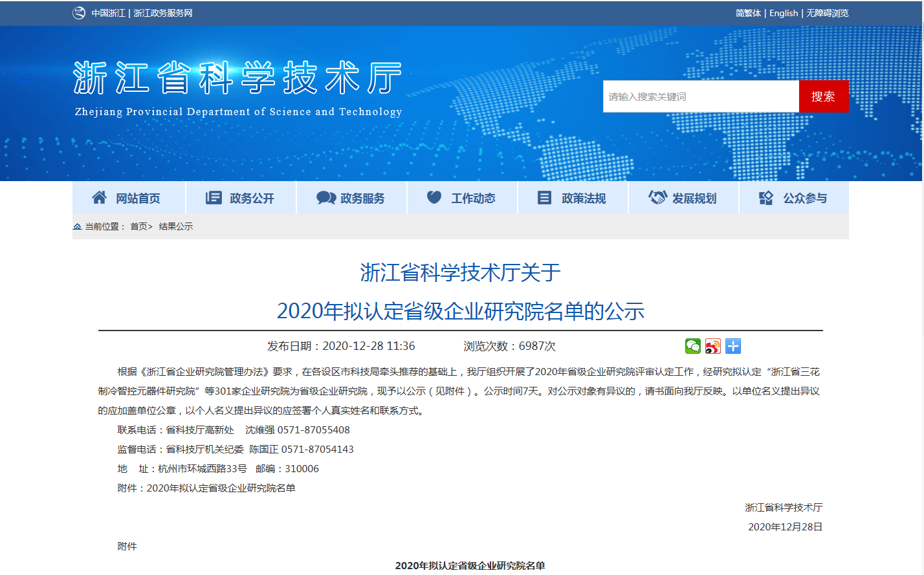Click the document icon beside 政务公开
924x575 pixels.
[x=214, y=198]
